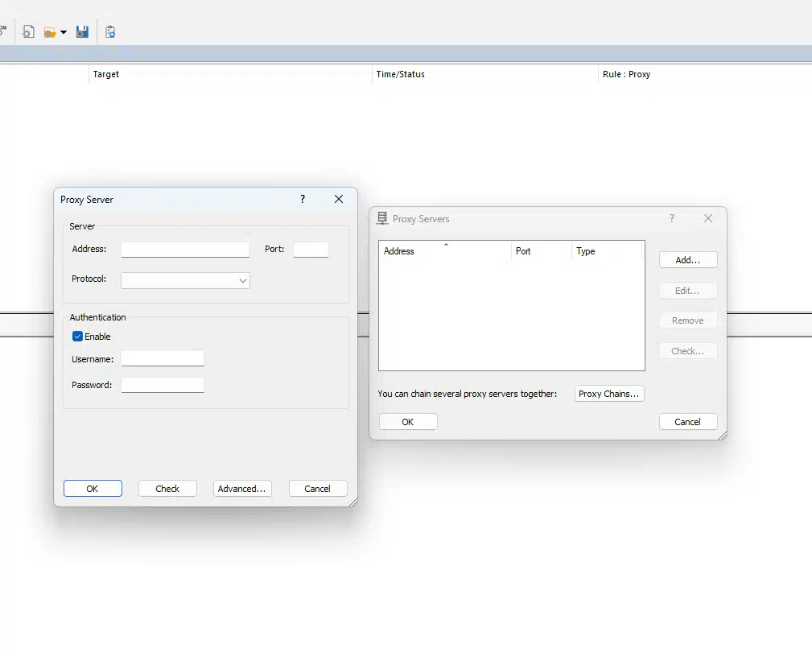This screenshot has height=649, width=812.
Task: Click the New Profile toolbar icon
Action: click(28, 32)
